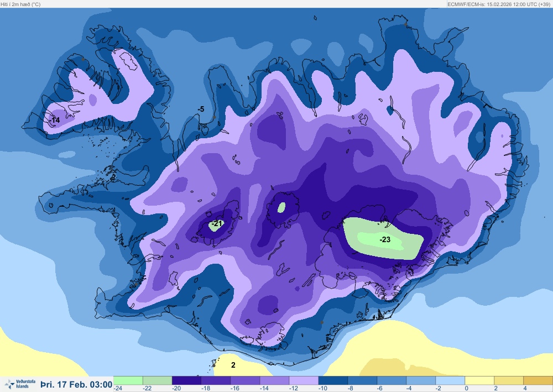The width and height of the screenshot is (553, 392).
Task: Click the forecast time 'Þri. 17 Feb. 03:00'
Action: [76, 384]
